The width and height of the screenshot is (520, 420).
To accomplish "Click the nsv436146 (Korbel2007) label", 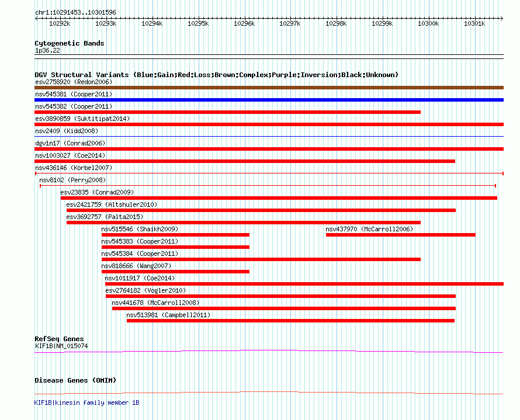I will (x=74, y=168).
